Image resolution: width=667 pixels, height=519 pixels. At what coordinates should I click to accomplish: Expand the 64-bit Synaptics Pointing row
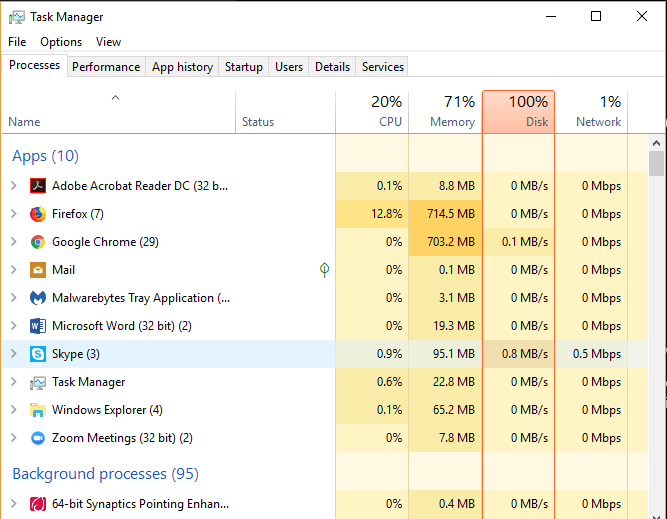click(x=14, y=504)
